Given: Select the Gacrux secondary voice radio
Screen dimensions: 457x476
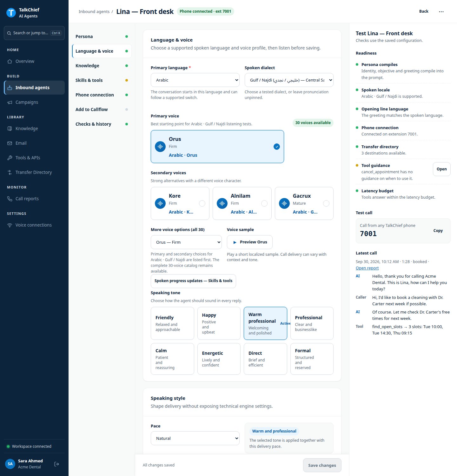Looking at the screenshot, I should [326, 203].
